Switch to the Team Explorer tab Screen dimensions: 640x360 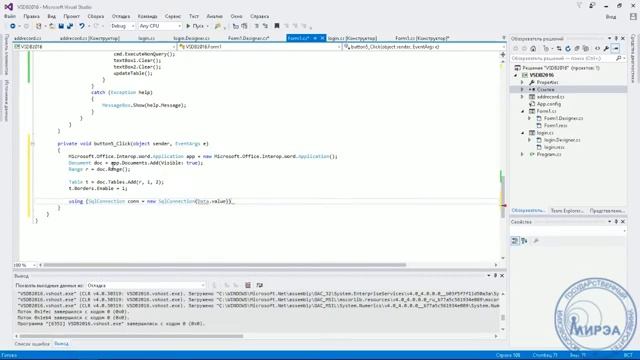tap(567, 211)
